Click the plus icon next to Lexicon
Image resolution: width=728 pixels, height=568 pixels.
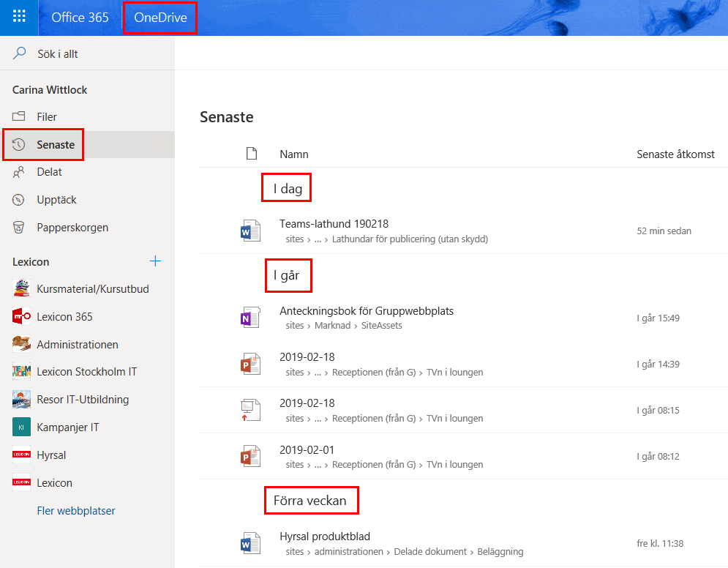pos(155,261)
